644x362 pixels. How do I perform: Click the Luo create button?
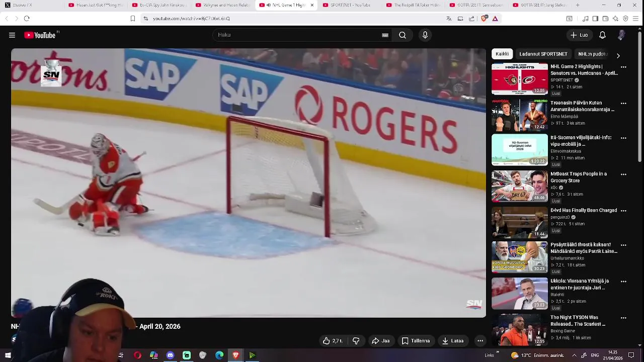[579, 35]
